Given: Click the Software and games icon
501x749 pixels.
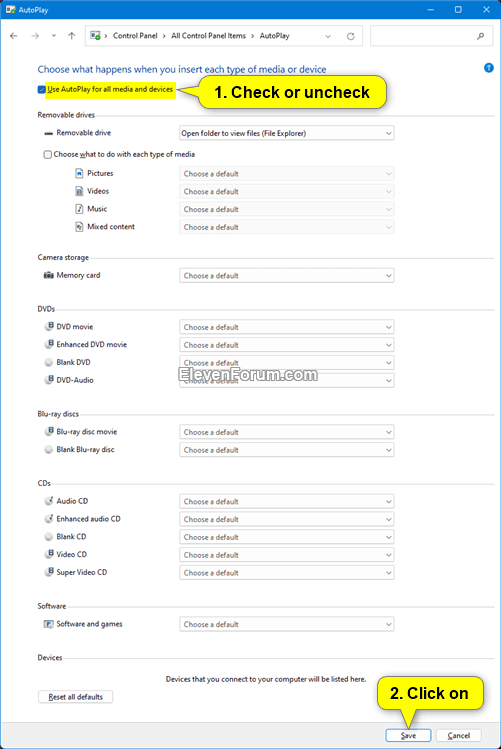Looking at the screenshot, I should point(48,624).
